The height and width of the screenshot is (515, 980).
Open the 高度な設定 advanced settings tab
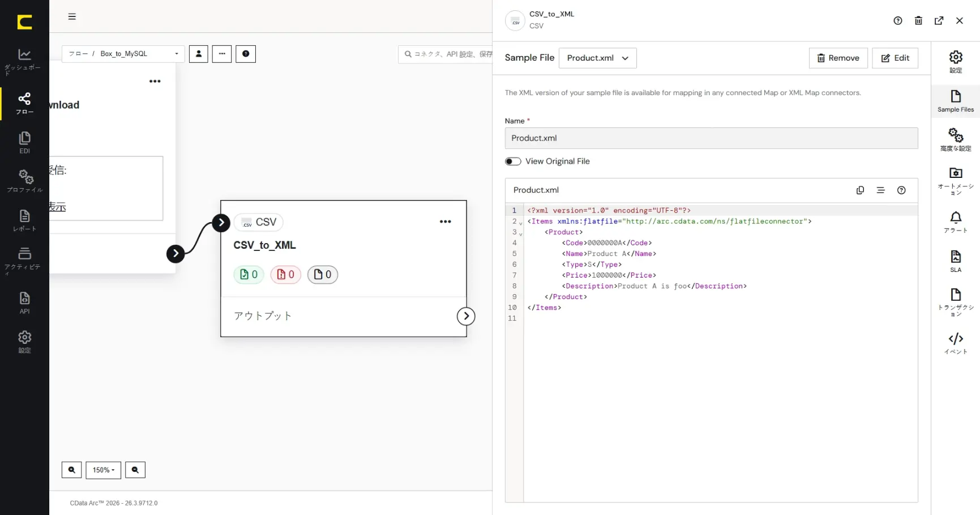pyautogui.click(x=956, y=140)
